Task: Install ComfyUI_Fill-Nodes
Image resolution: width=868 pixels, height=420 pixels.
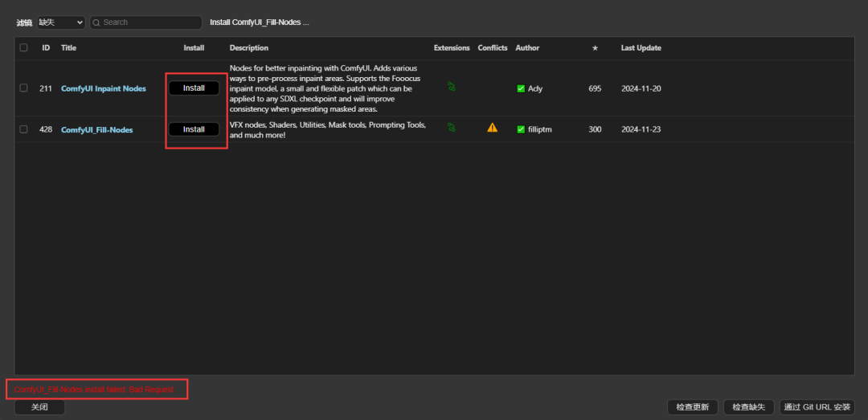Action: click(x=194, y=129)
